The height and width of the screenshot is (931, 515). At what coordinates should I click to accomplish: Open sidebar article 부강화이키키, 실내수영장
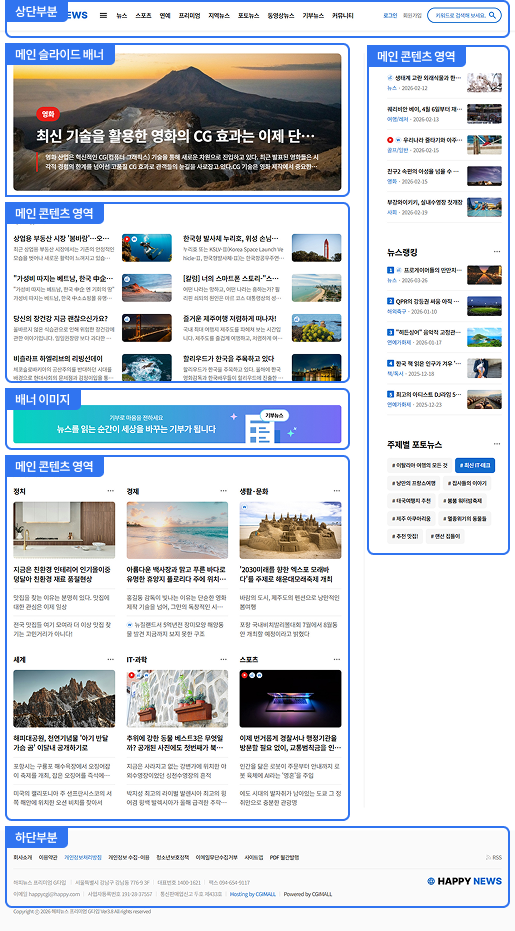(425, 202)
